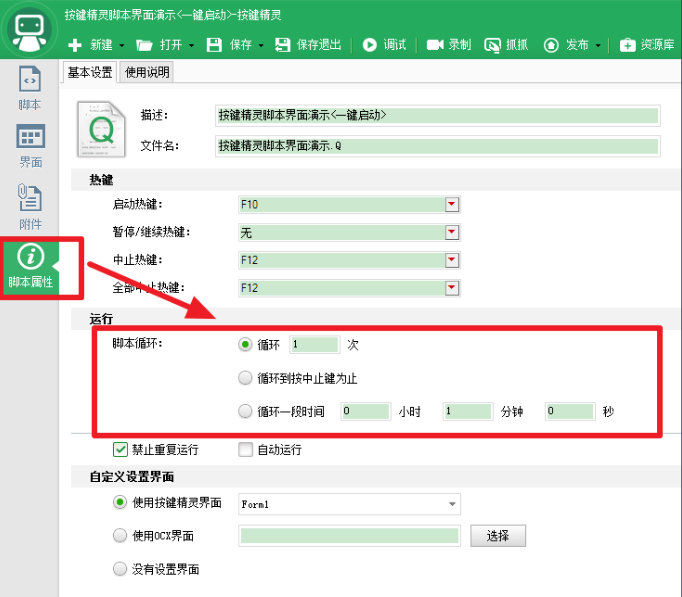This screenshot has width=682, height=597.
Task: Open the 附件 sidebar panel
Action: coord(30,207)
